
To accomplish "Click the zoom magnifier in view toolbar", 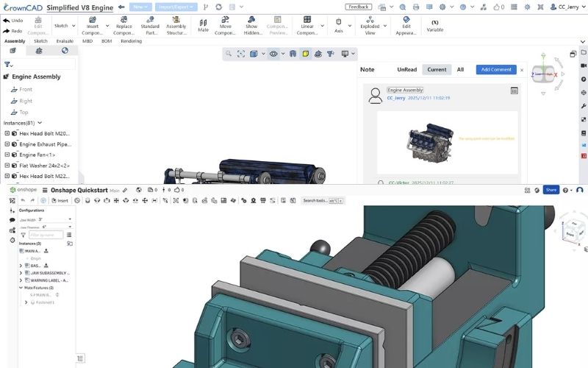I will point(229,54).
